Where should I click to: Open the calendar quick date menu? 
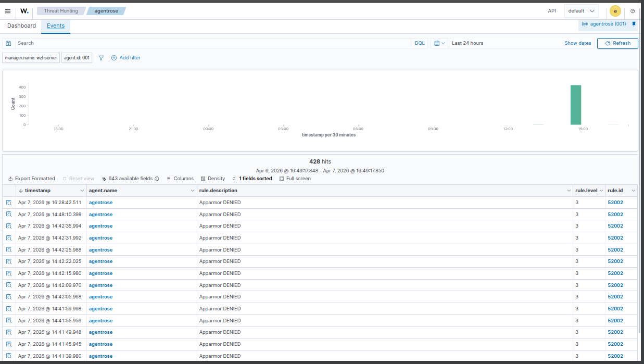click(439, 43)
